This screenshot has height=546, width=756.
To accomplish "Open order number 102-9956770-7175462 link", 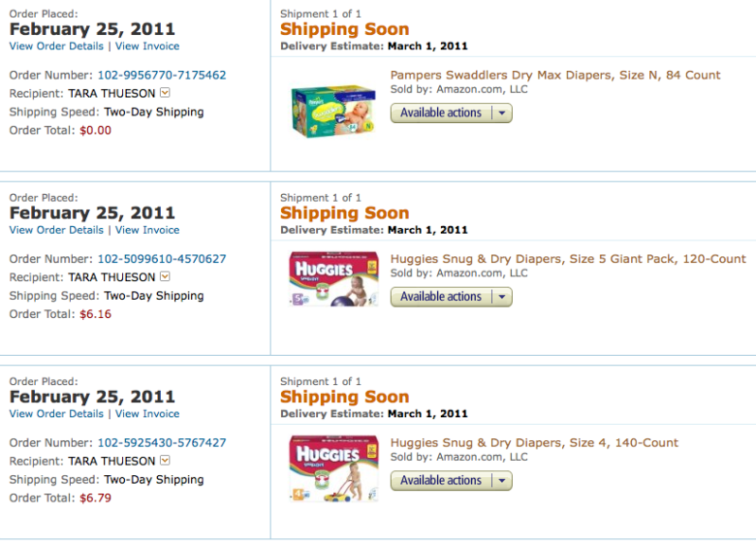I will (162, 76).
